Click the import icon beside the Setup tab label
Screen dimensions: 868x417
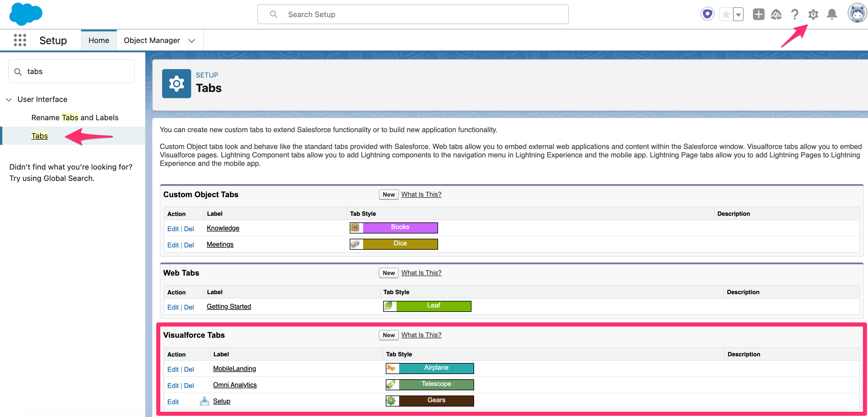tap(204, 401)
